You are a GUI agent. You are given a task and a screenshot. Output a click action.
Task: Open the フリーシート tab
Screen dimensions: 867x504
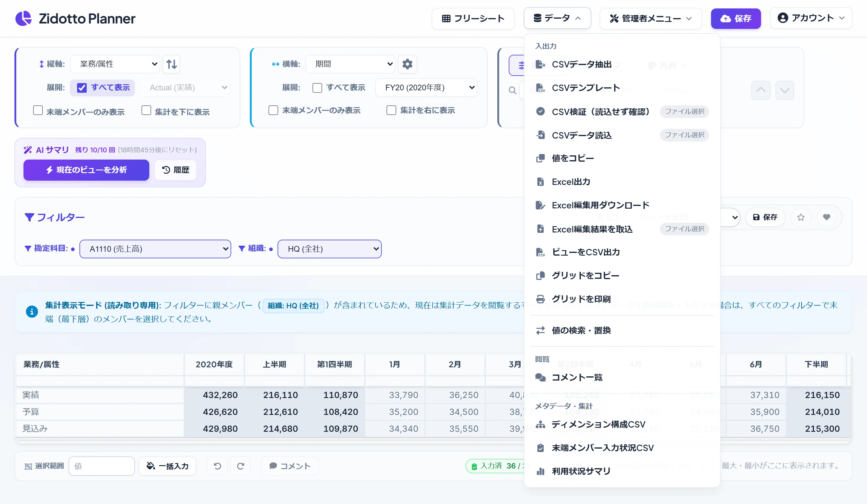coord(473,18)
